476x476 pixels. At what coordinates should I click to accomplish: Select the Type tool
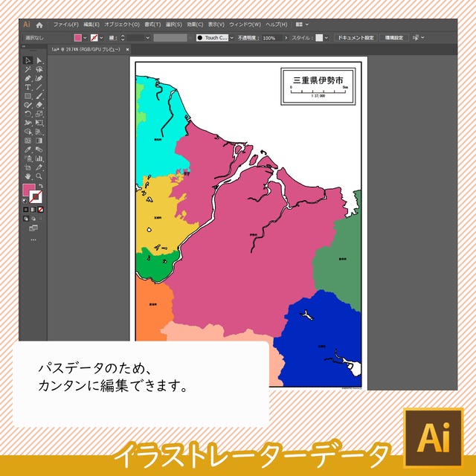click(x=28, y=87)
